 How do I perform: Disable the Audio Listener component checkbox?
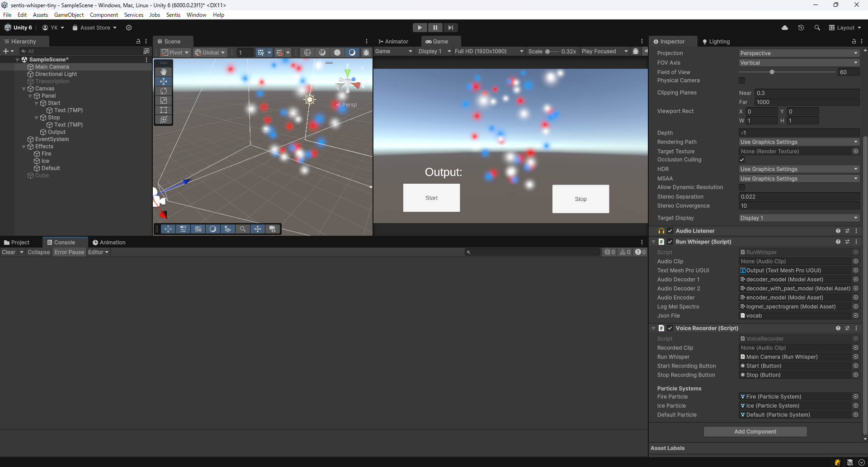670,231
